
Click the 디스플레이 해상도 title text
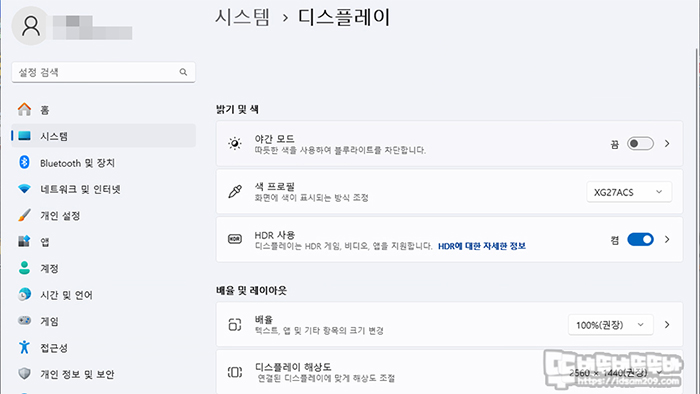(x=293, y=367)
